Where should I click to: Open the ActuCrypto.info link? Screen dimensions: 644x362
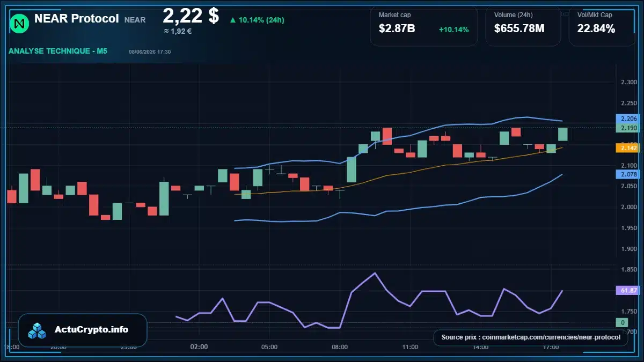tap(92, 330)
